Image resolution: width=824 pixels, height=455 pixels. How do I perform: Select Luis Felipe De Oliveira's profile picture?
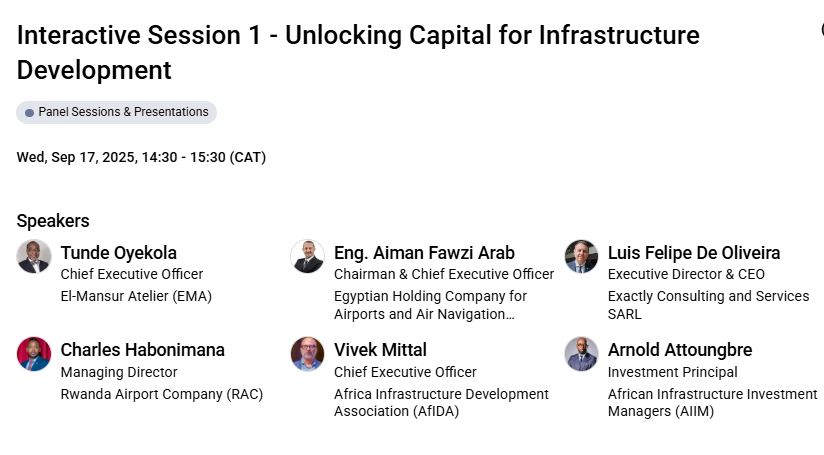[x=581, y=257]
